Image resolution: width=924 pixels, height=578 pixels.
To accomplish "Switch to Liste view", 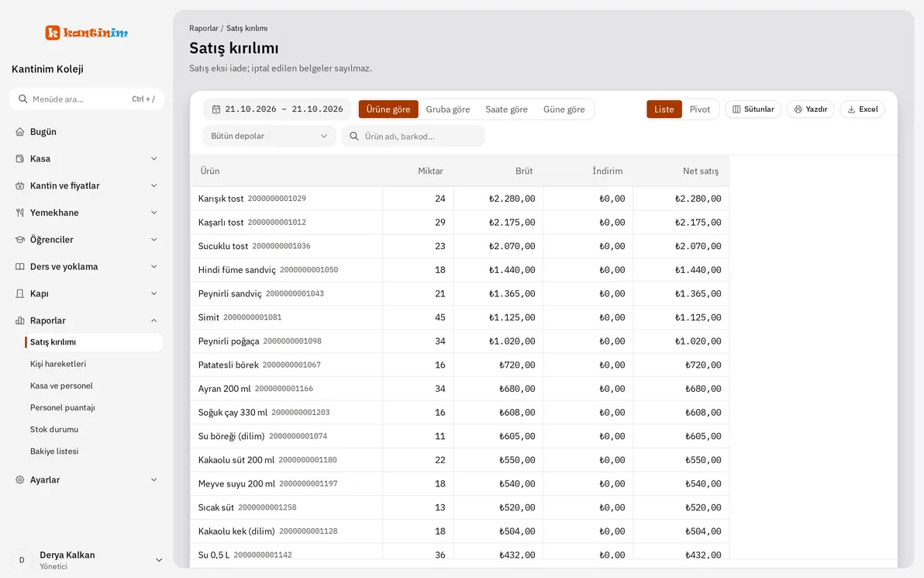I will (664, 109).
